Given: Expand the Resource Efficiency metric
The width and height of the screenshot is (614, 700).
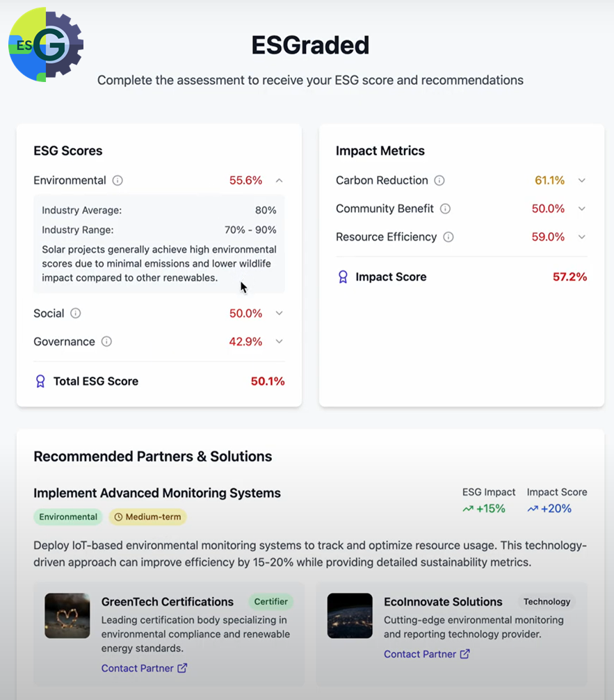Looking at the screenshot, I should (x=581, y=237).
